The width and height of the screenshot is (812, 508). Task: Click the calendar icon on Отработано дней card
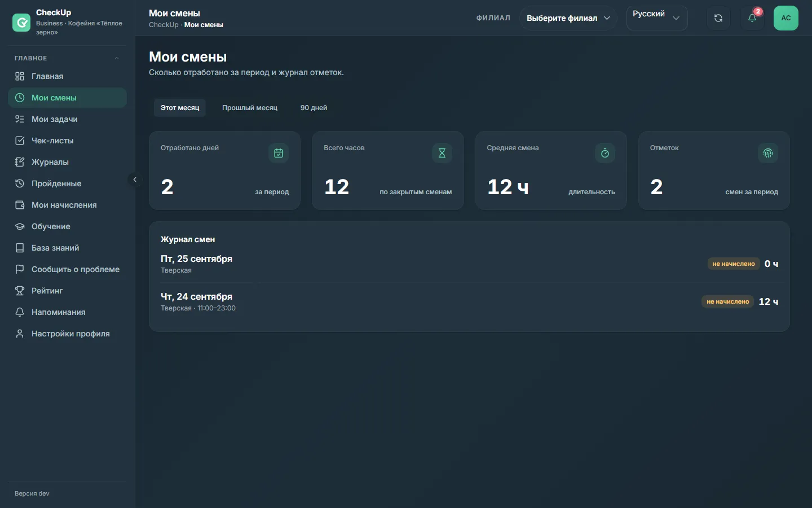tap(279, 153)
